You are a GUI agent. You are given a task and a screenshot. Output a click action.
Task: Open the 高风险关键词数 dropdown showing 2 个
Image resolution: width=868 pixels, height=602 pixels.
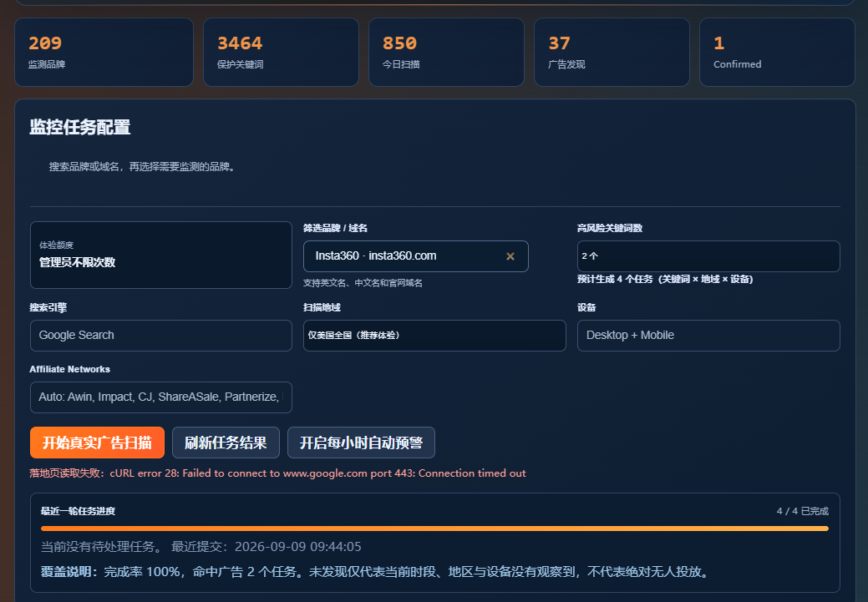pos(708,256)
